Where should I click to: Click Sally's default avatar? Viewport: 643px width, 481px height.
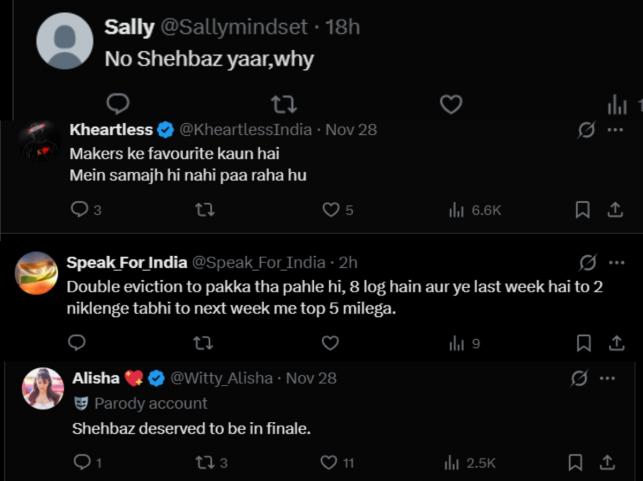(65, 41)
